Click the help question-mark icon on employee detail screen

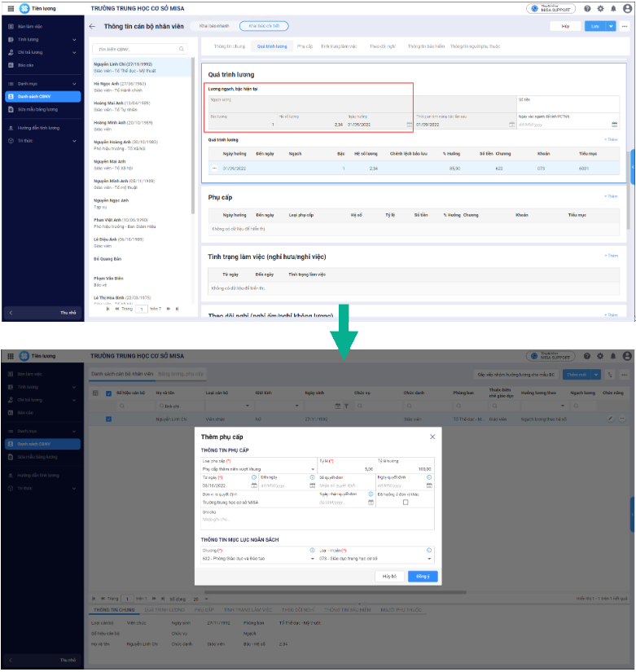[x=587, y=9]
